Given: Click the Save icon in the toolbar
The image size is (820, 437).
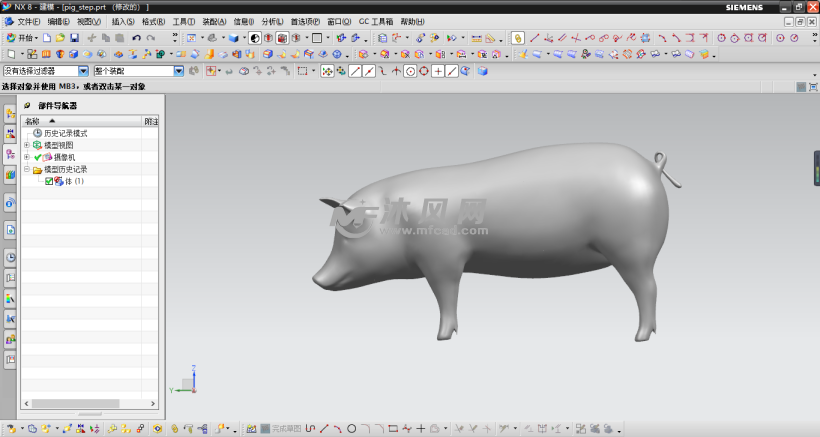Looking at the screenshot, I should tap(73, 38).
